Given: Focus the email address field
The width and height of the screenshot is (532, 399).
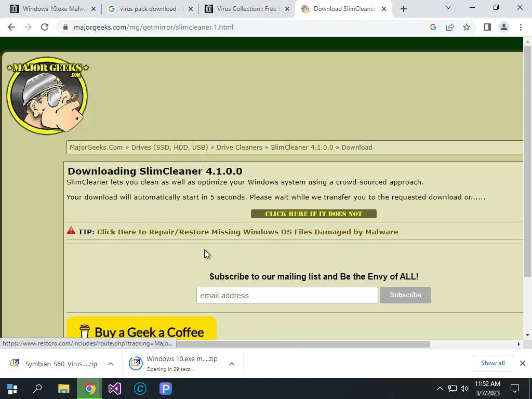Looking at the screenshot, I should tap(287, 295).
